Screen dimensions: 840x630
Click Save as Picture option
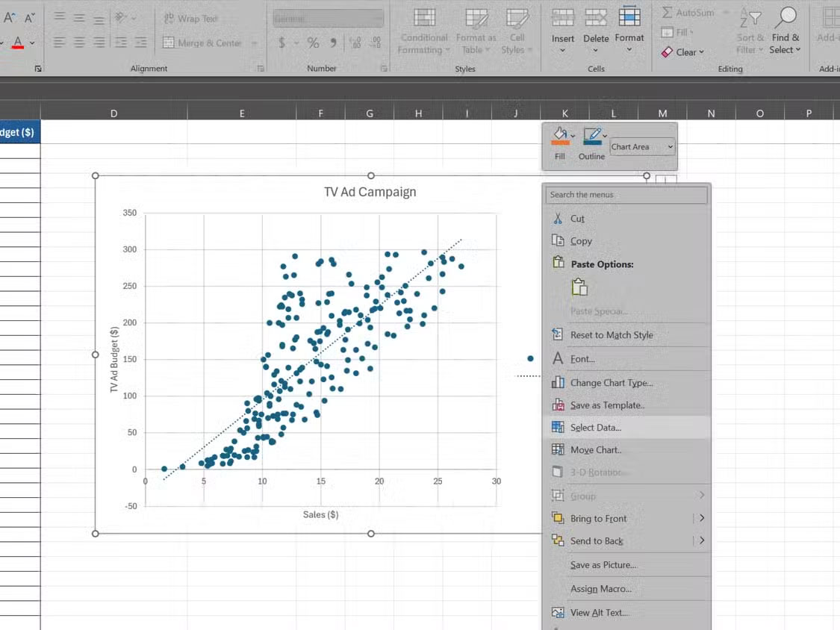(x=603, y=565)
